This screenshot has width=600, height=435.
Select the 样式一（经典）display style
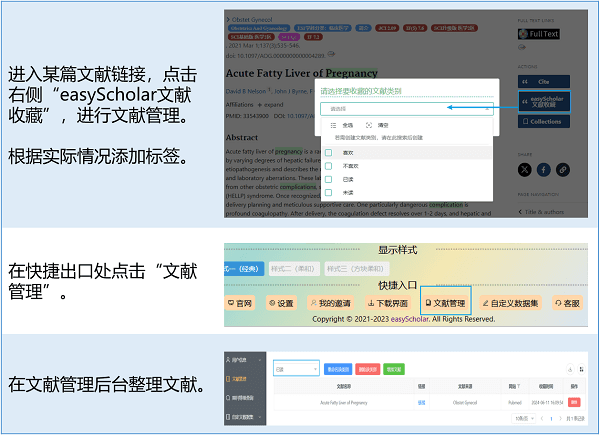[244, 269]
